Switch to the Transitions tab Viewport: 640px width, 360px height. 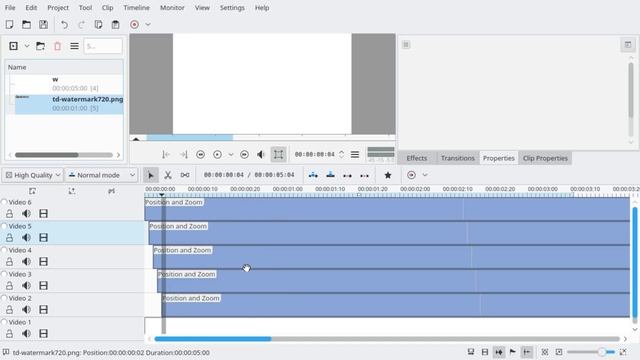[458, 158]
